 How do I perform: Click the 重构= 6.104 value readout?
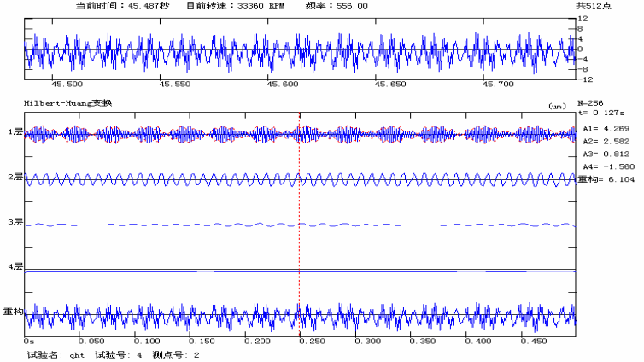[x=608, y=179]
